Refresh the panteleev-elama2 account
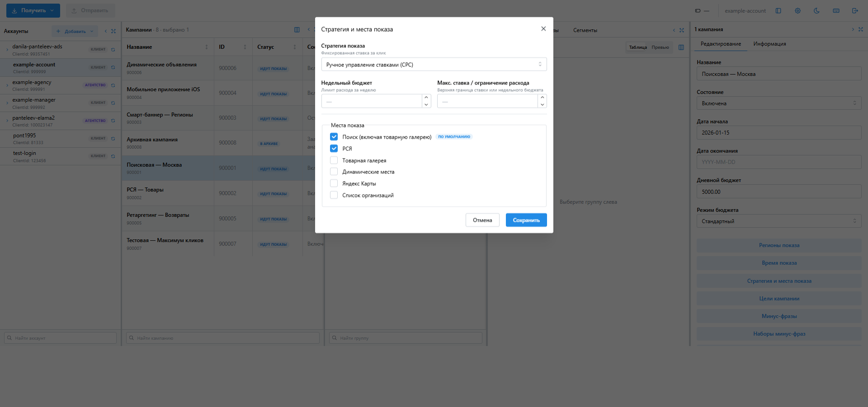 pyautogui.click(x=113, y=121)
